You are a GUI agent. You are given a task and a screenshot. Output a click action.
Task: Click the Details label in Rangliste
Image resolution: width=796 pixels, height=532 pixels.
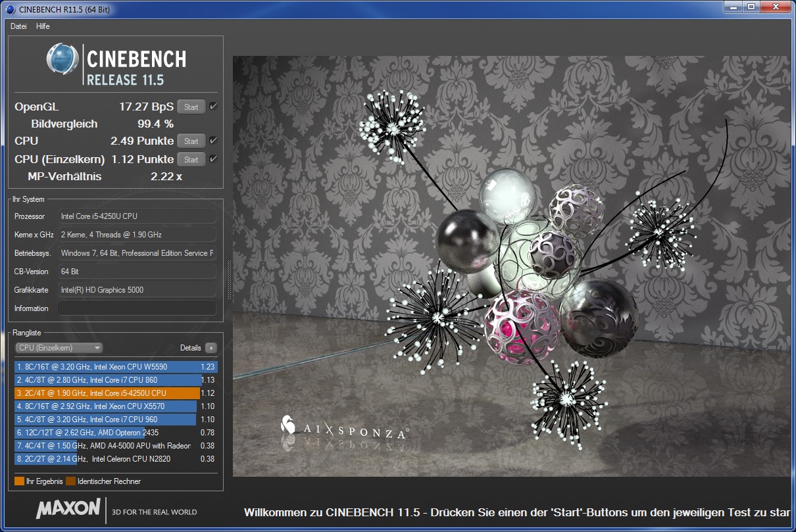point(191,348)
